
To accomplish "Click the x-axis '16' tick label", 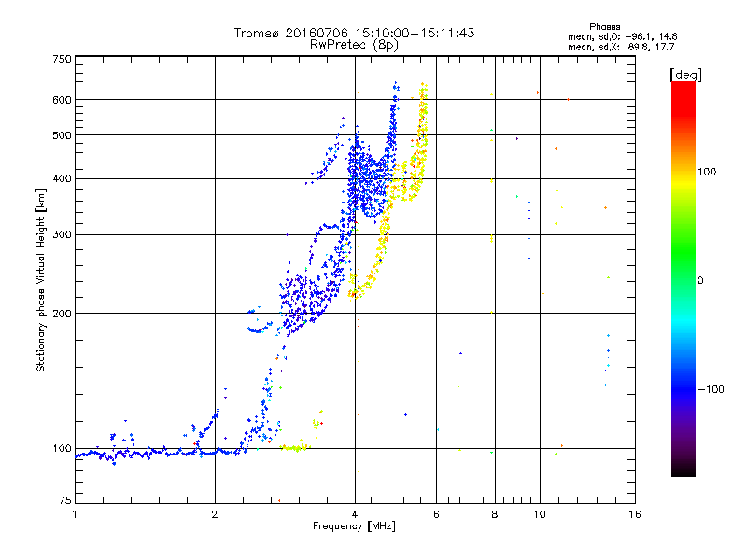I will 635,514.
